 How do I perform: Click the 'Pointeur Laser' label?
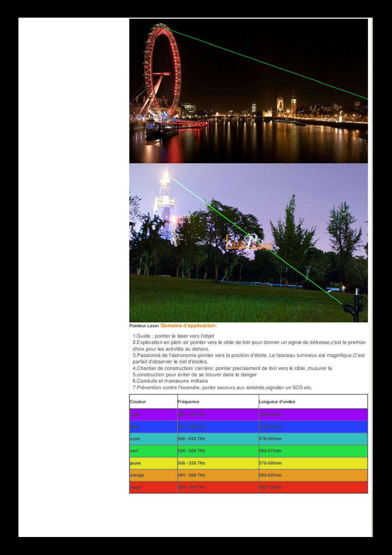point(144,326)
